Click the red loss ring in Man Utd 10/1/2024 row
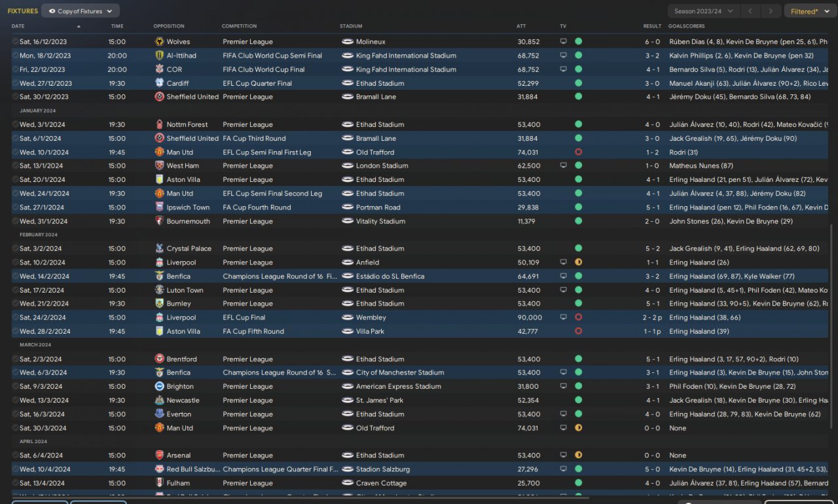Viewport: 838px width, 504px height. [x=578, y=152]
